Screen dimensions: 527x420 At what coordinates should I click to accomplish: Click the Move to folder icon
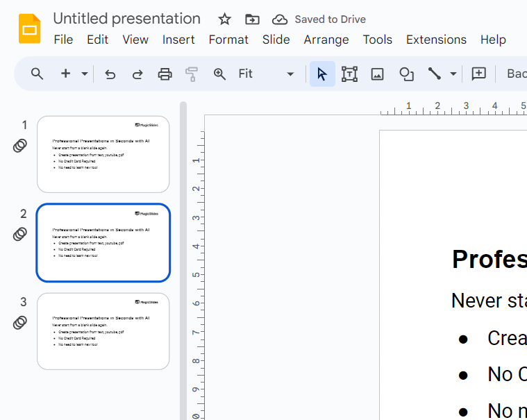coord(252,19)
